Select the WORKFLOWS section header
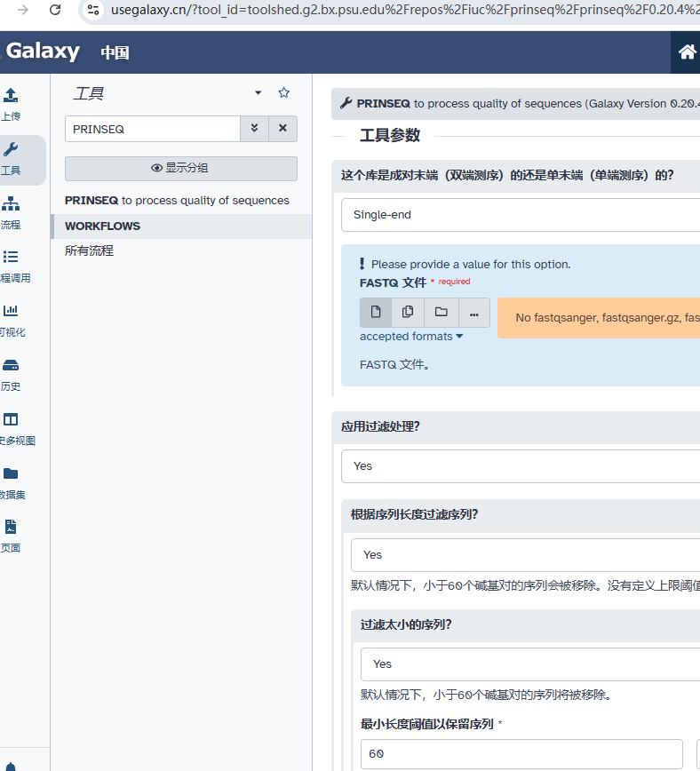Viewport: 700px width, 771px height. pyautogui.click(x=181, y=227)
